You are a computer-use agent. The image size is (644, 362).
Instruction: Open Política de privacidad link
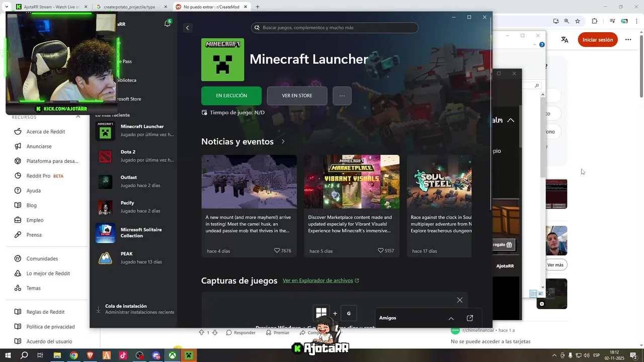(x=50, y=327)
